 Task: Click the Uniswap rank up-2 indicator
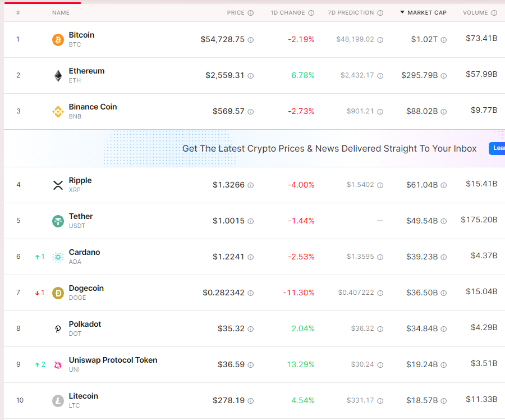(40, 364)
